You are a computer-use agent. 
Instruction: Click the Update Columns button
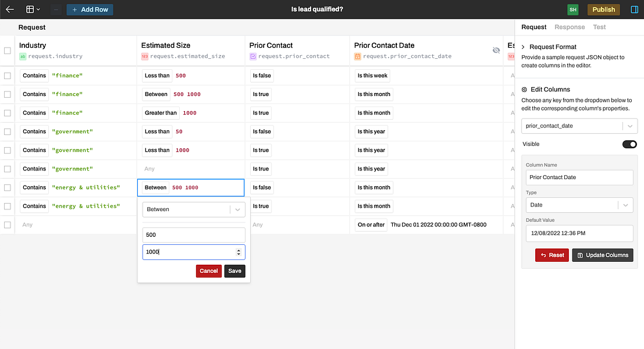(x=603, y=255)
